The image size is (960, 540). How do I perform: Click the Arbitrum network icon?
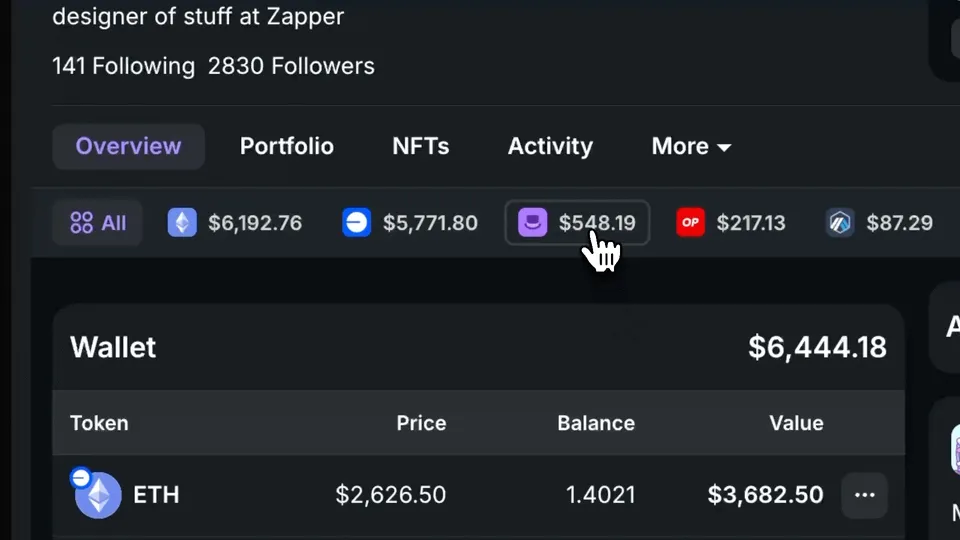coord(841,222)
